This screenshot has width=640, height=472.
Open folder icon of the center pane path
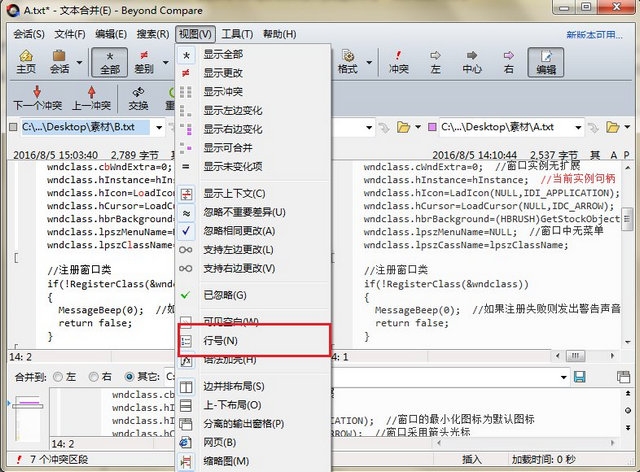coord(403,127)
